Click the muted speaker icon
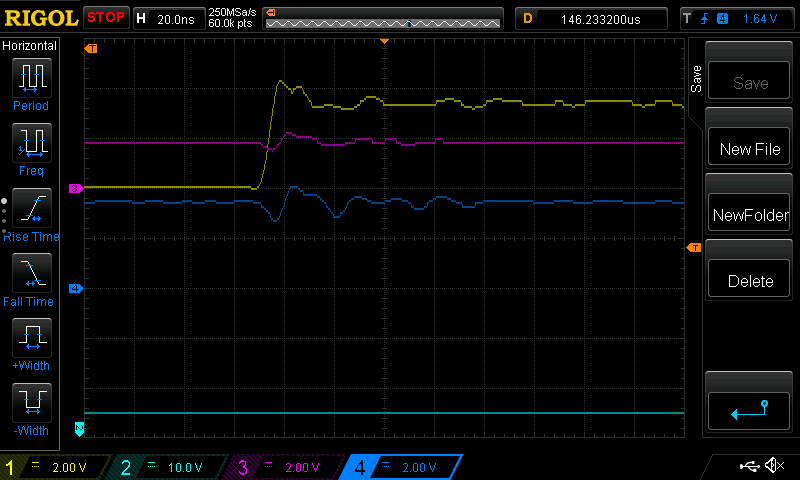 [x=774, y=465]
